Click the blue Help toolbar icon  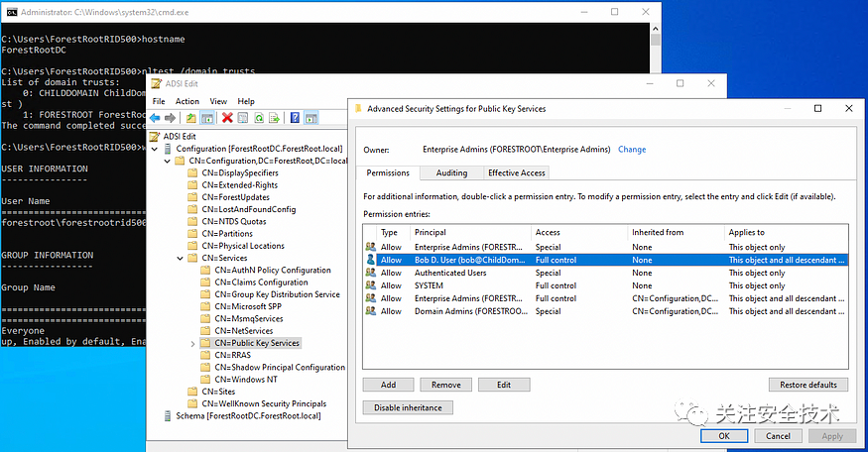coord(295,118)
